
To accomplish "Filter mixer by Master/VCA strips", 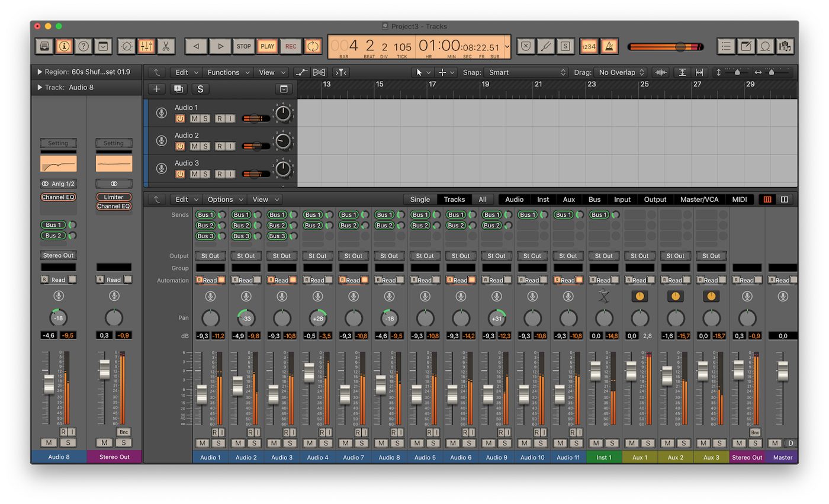I will click(699, 200).
